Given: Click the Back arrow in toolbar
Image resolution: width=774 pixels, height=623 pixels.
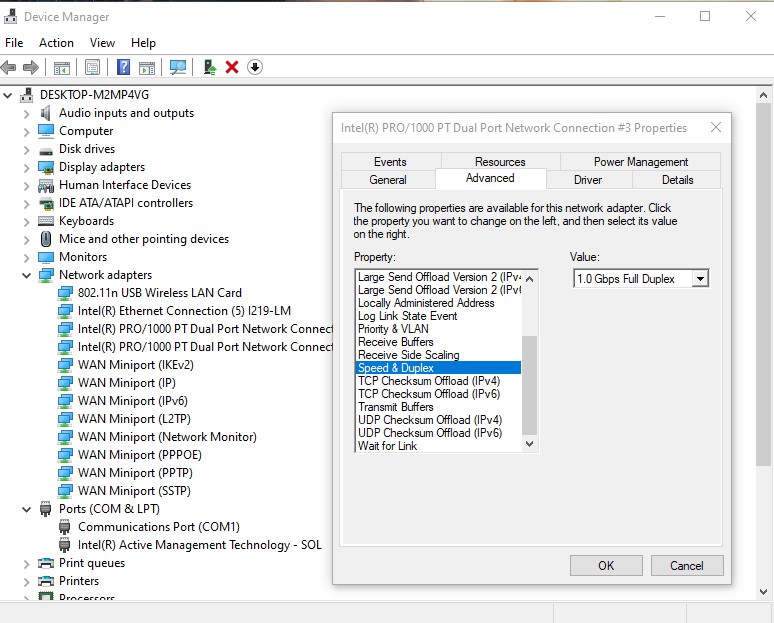Looking at the screenshot, I should (9, 67).
